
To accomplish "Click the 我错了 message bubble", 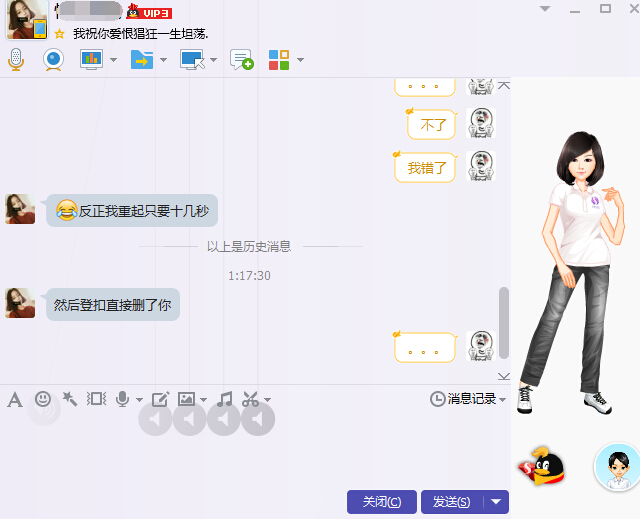I will tap(425, 167).
